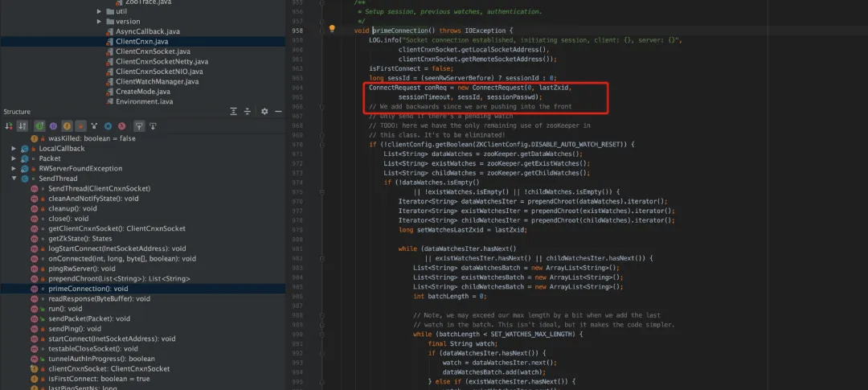
Task: Click the util folder icon
Action: (x=109, y=11)
